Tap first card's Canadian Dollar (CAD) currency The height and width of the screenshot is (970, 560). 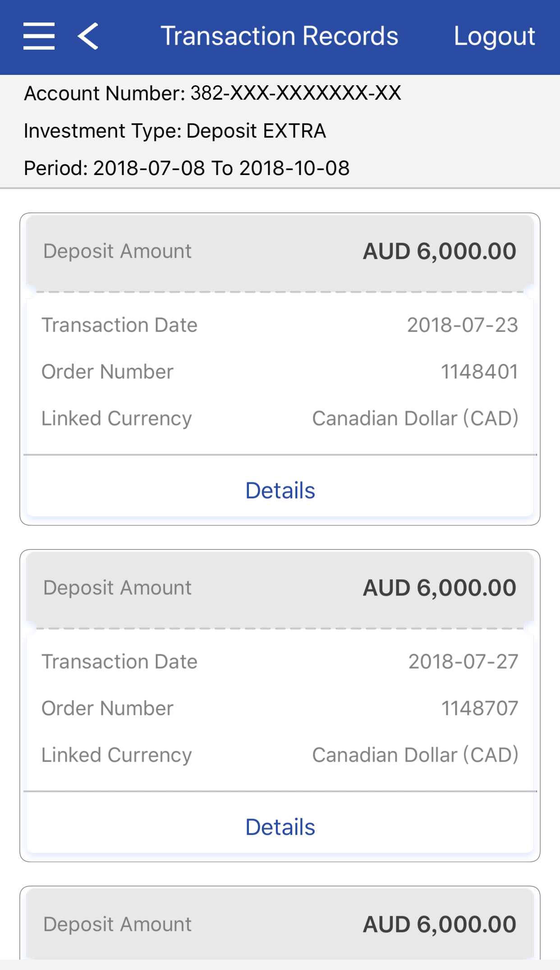415,418
